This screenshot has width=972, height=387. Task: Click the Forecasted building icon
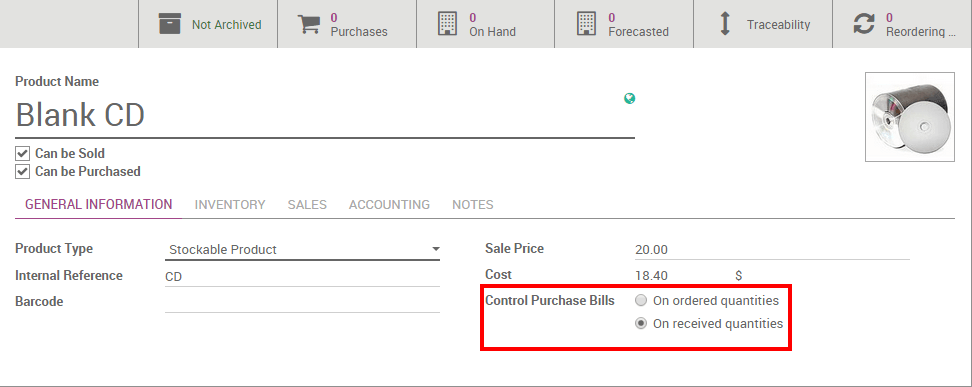click(x=586, y=24)
